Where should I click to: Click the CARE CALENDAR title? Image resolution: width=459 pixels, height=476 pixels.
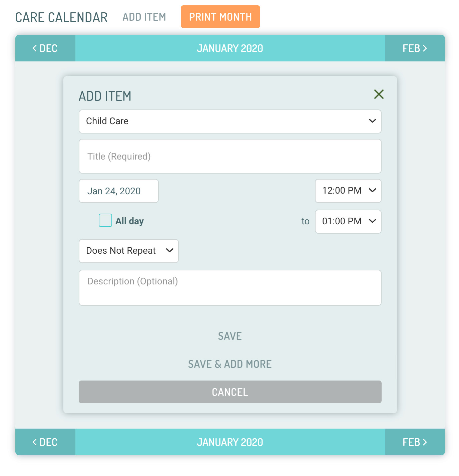pyautogui.click(x=61, y=17)
